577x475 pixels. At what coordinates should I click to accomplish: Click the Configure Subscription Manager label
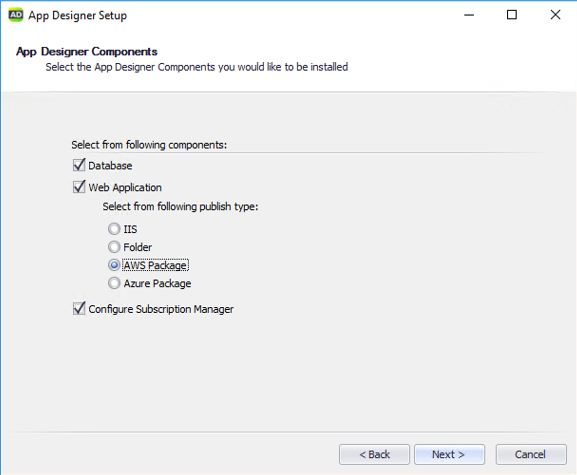[x=161, y=309]
